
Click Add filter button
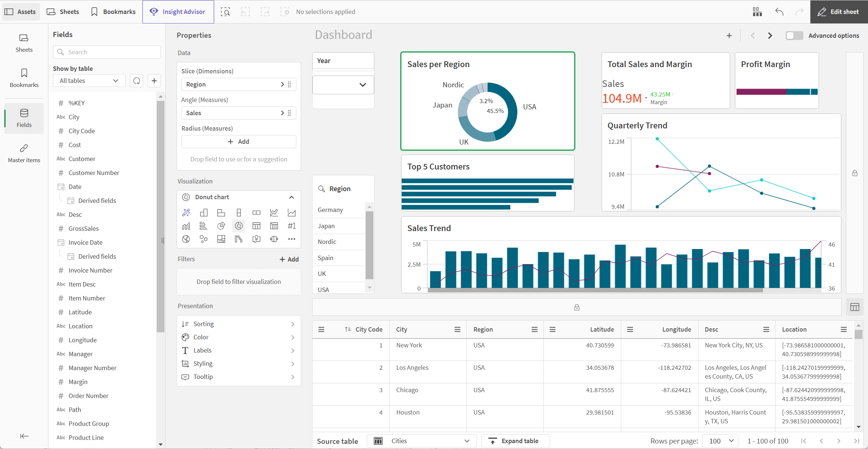(288, 259)
